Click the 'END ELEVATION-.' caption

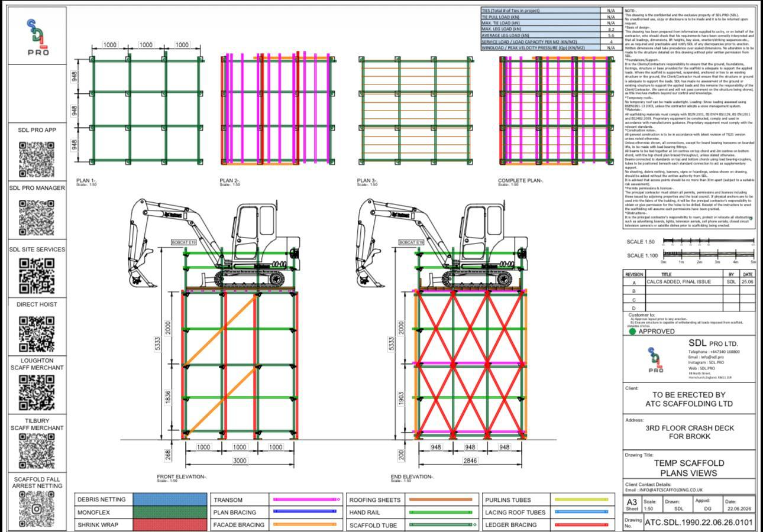(x=412, y=476)
